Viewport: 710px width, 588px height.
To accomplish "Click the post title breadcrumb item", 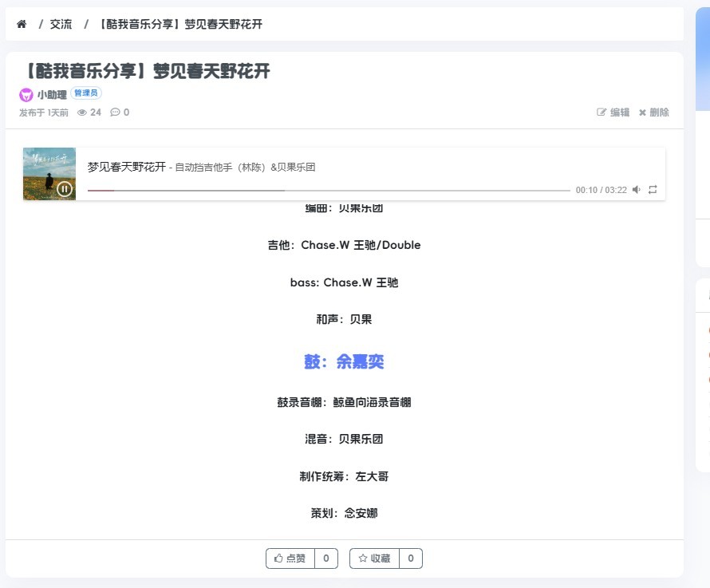I will [x=180, y=24].
